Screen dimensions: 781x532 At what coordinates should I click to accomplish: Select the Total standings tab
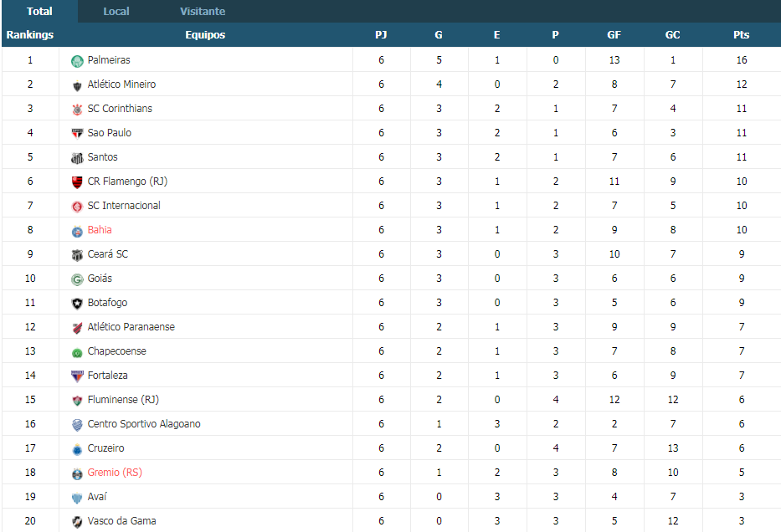pos(39,12)
